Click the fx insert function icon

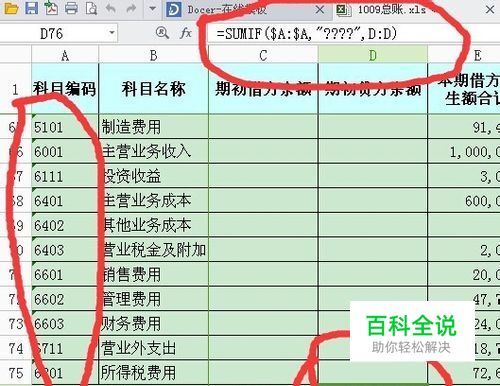186,33
